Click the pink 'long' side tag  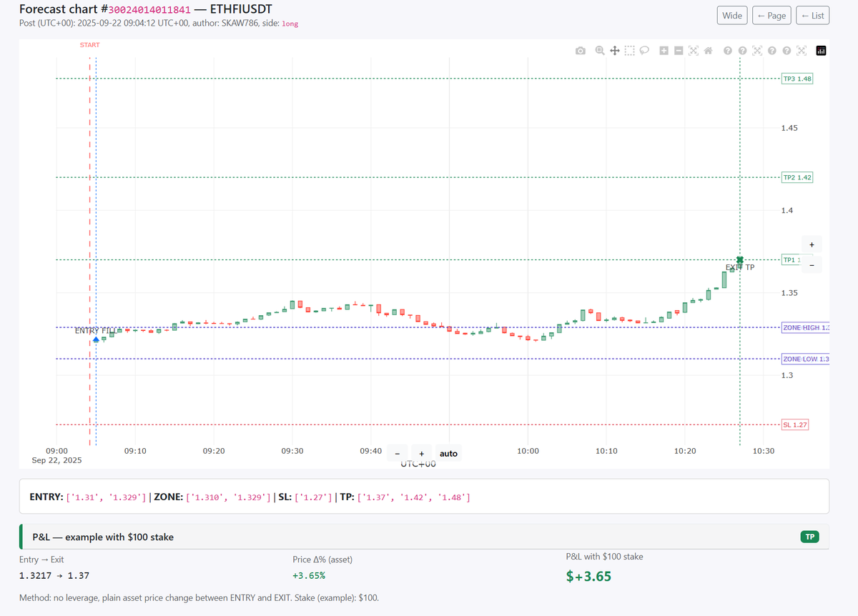click(290, 24)
